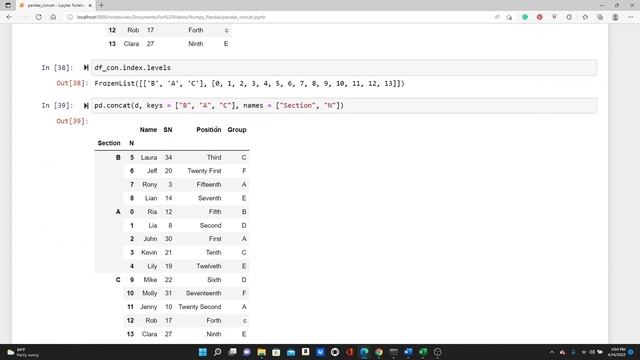Click the Out[39] output prompt
Screen dimensions: 640x360
point(72,121)
